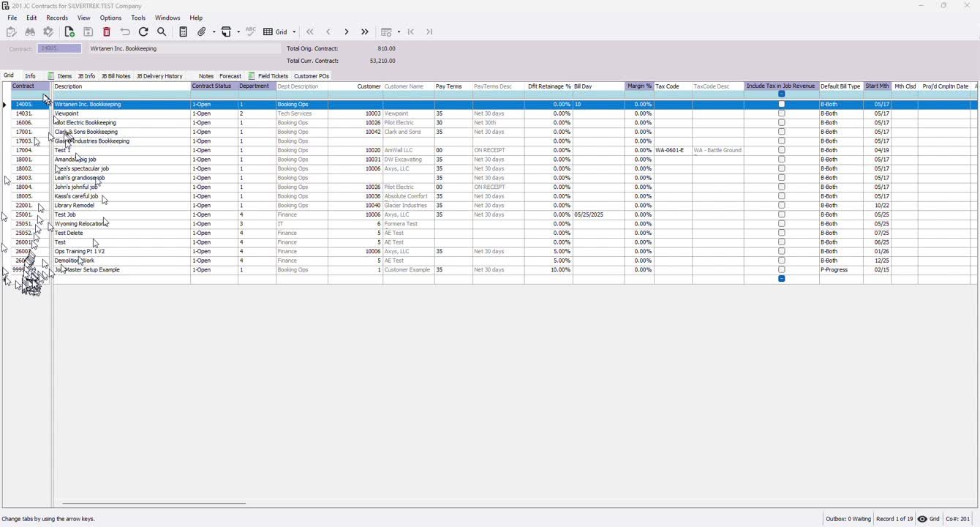The image size is (980, 527).
Task: Click the refresh icon in toolbar
Action: coord(143,32)
